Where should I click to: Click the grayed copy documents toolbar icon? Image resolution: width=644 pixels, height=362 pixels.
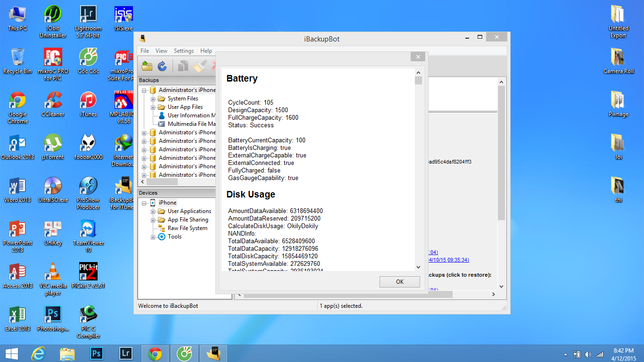click(x=183, y=66)
